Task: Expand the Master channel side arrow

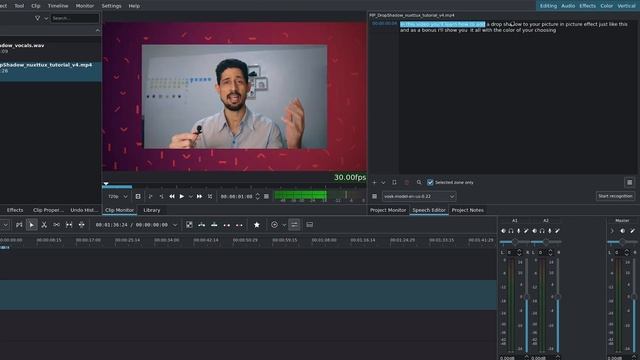Action: click(612, 231)
